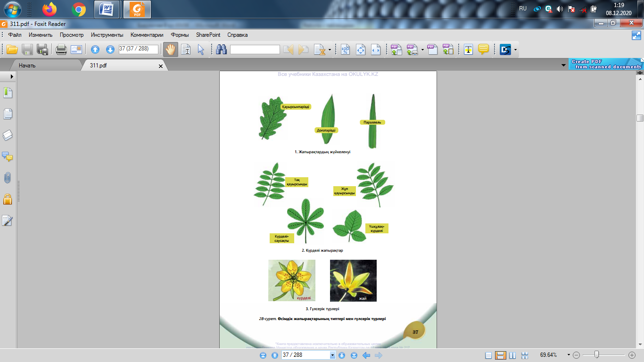Expand the navigation side panel
Viewport: 644px width, 362px height.
11,76
